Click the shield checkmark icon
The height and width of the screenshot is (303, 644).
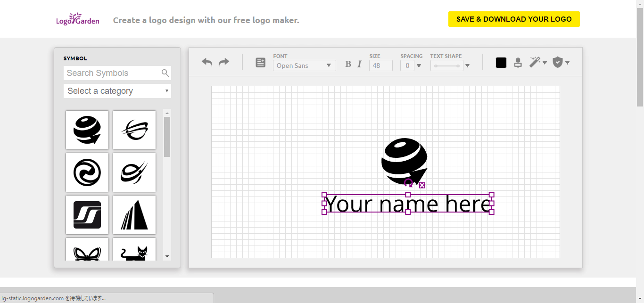[558, 62]
